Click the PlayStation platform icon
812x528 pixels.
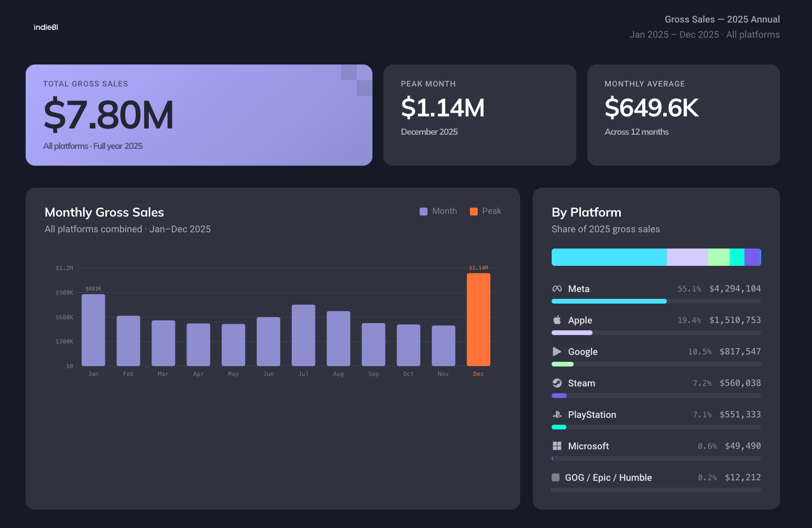pos(557,414)
